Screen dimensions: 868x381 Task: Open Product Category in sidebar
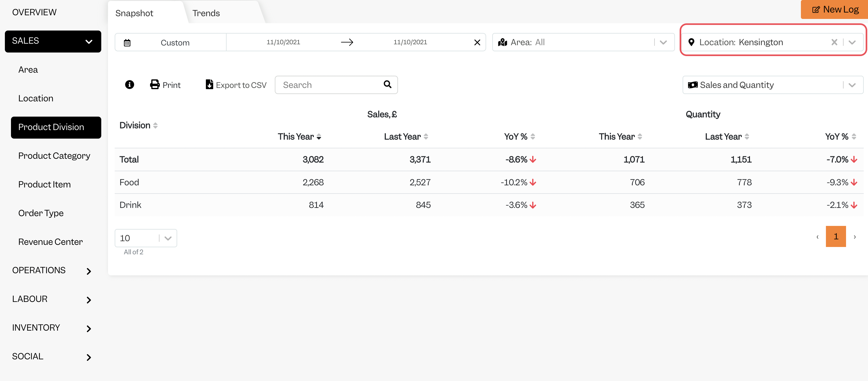tap(54, 156)
